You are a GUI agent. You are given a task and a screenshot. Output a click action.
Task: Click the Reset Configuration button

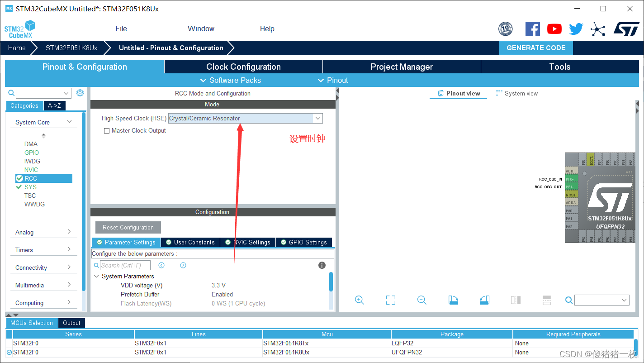point(128,227)
